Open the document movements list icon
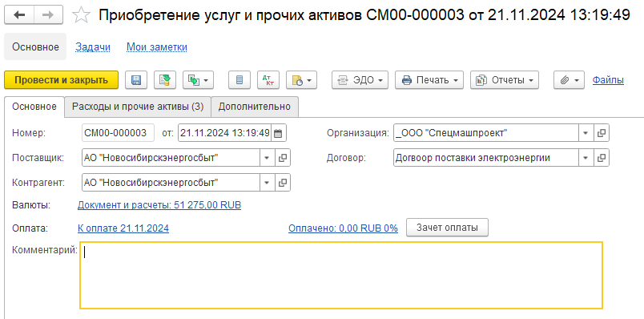The height and width of the screenshot is (319, 644). pos(239,80)
